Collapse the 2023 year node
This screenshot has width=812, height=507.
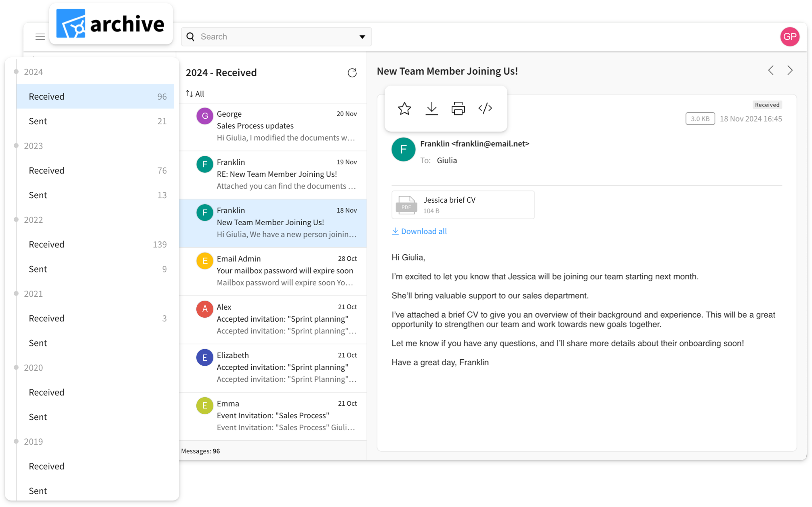coord(16,146)
